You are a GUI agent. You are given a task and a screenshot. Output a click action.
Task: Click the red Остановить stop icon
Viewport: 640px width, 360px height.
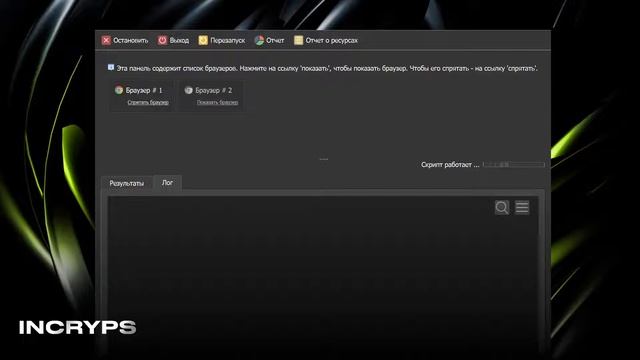(x=106, y=40)
